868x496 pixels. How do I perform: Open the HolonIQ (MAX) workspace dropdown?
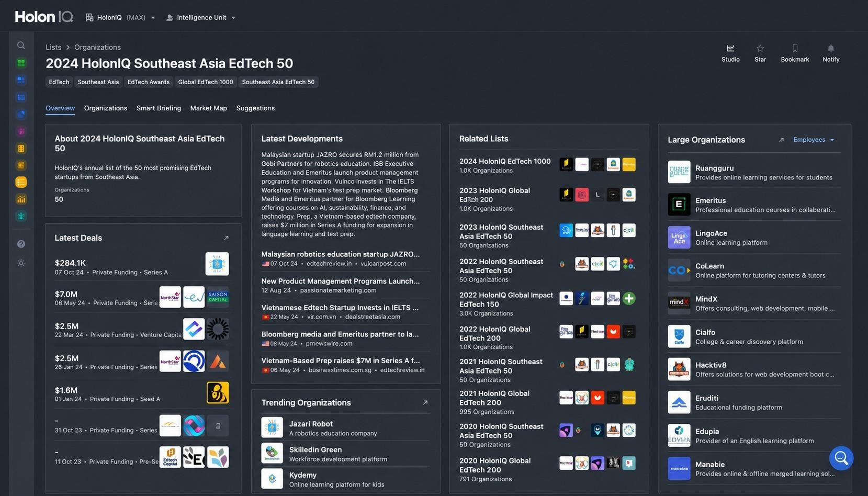point(120,18)
